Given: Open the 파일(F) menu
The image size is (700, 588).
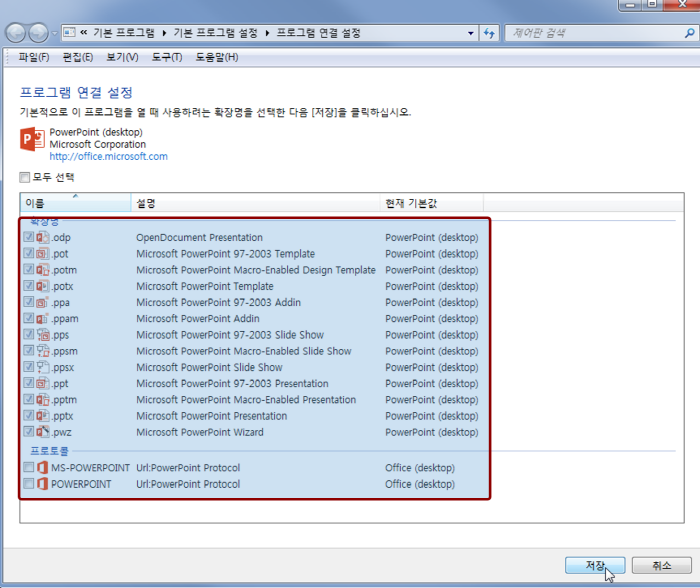Looking at the screenshot, I should [34, 57].
